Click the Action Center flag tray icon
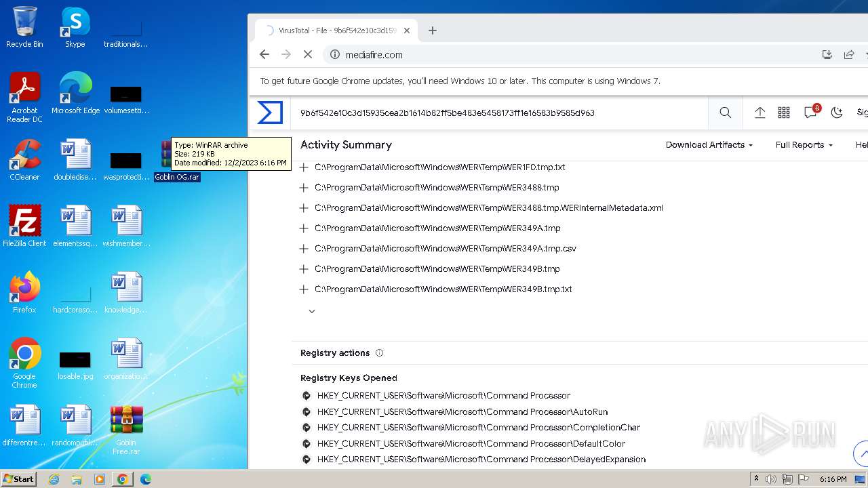Image resolution: width=868 pixels, height=488 pixels. [804, 479]
